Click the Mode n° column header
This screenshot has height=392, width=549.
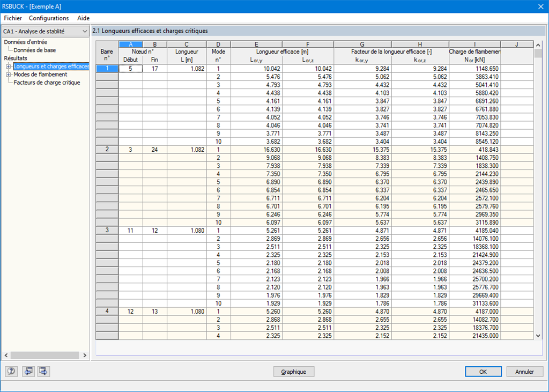coord(219,56)
